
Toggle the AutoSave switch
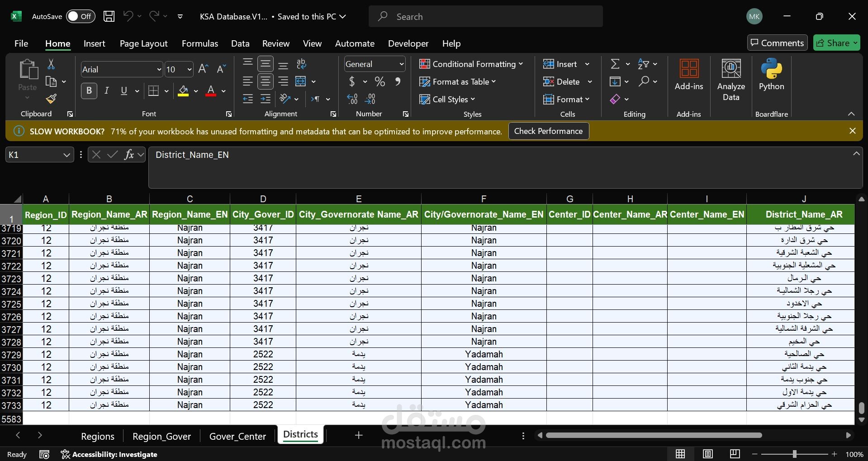pos(81,16)
